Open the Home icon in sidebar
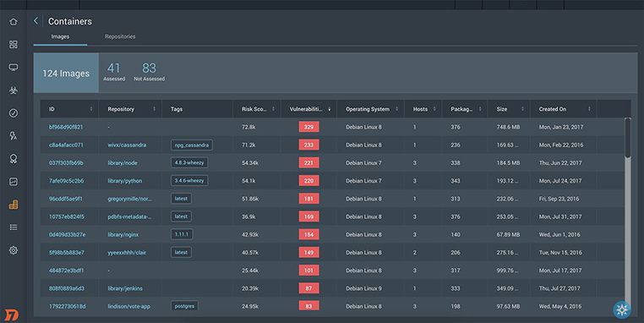Viewport: 644px width, 323px height. pyautogui.click(x=14, y=22)
